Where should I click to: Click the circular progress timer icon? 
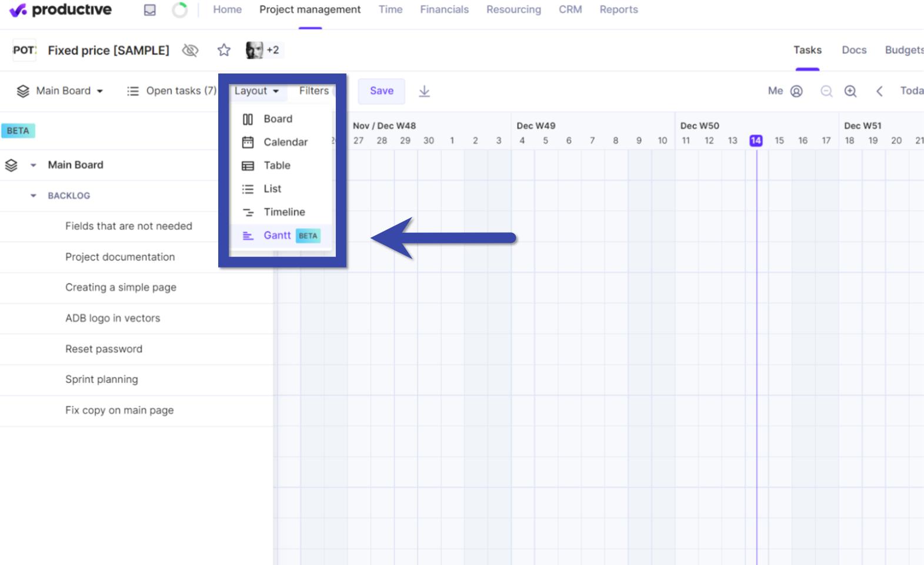pyautogui.click(x=180, y=10)
